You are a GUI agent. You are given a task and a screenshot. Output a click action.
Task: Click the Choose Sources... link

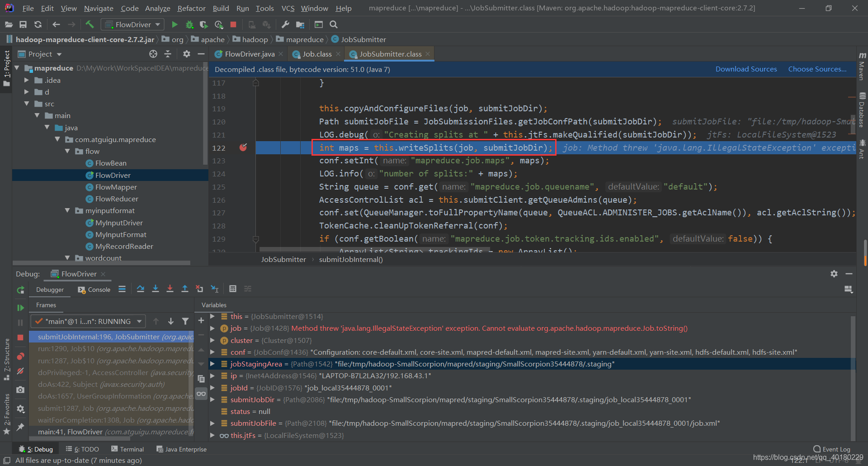(x=817, y=69)
